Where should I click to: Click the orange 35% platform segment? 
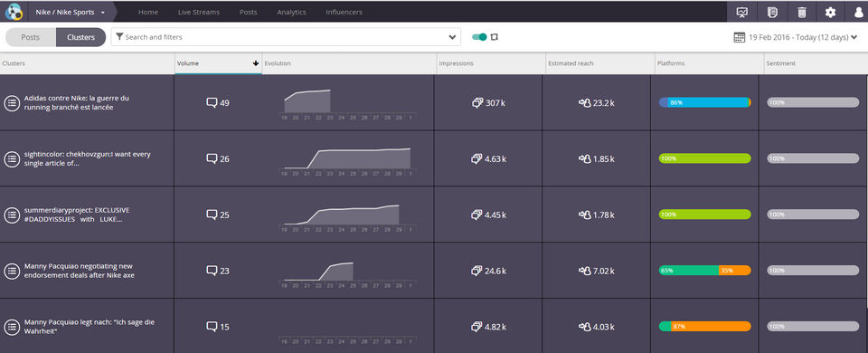point(734,271)
